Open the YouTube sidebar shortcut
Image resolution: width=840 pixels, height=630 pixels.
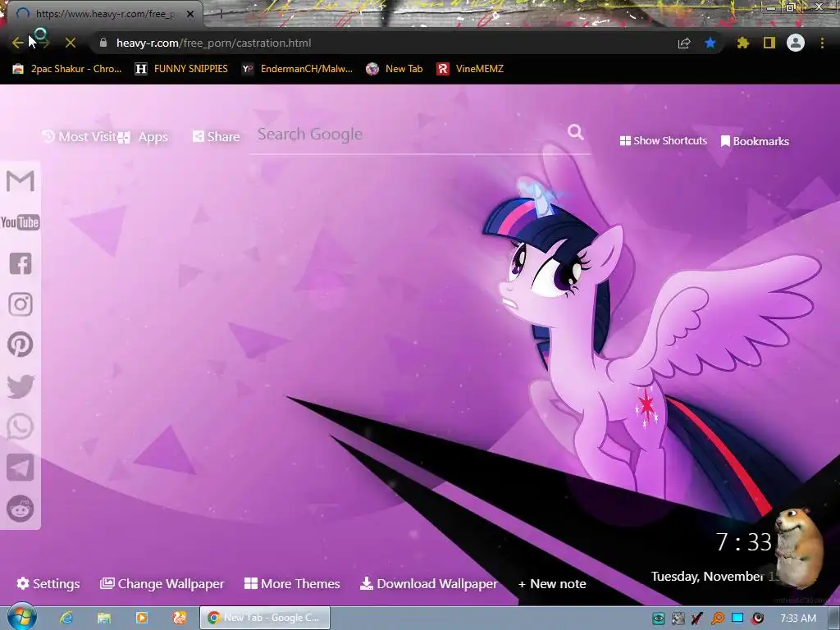point(21,222)
